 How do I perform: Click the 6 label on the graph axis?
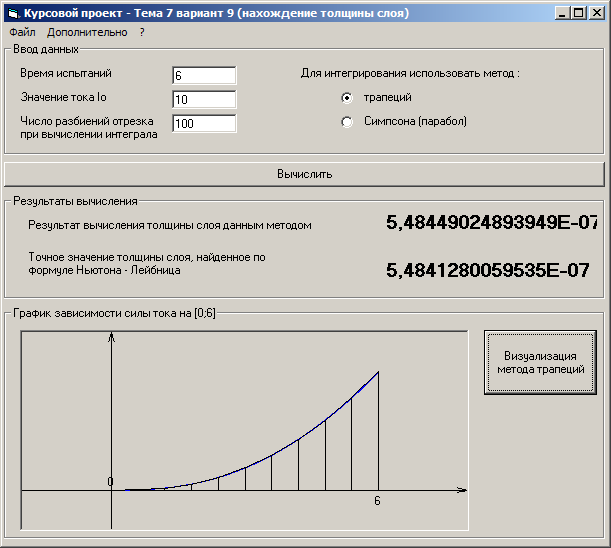pos(377,501)
